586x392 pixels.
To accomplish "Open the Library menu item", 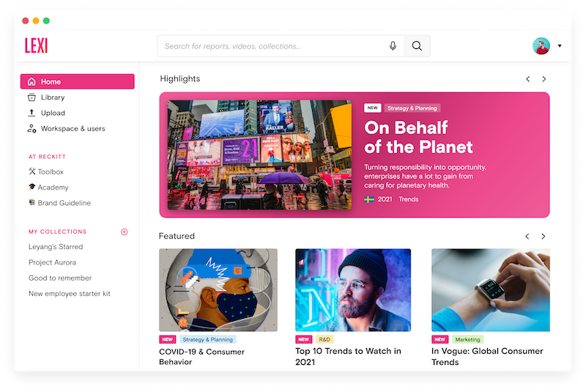I will [78, 97].
